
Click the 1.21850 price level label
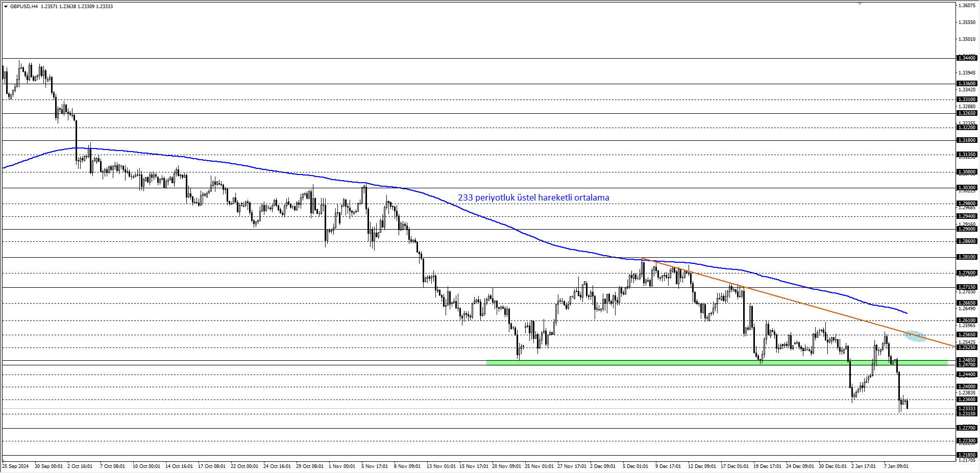click(x=967, y=455)
